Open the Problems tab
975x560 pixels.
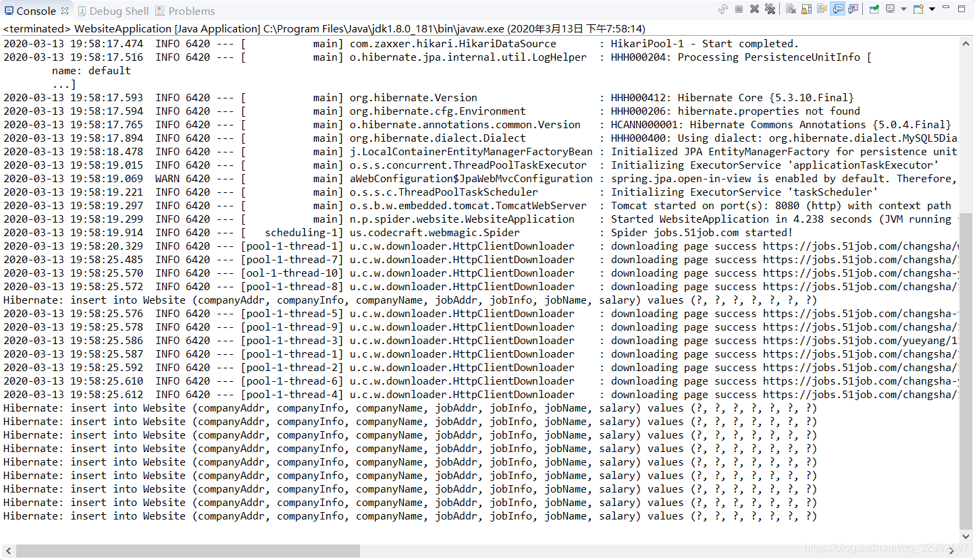pyautogui.click(x=186, y=11)
